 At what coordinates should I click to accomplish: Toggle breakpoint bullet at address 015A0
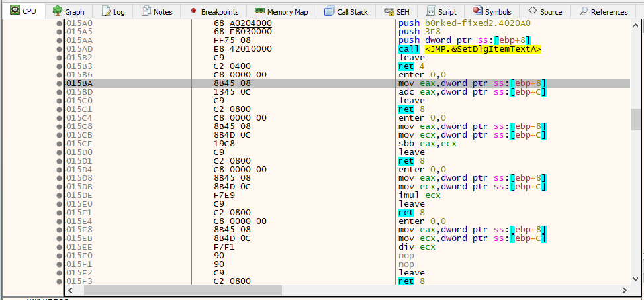point(59,23)
